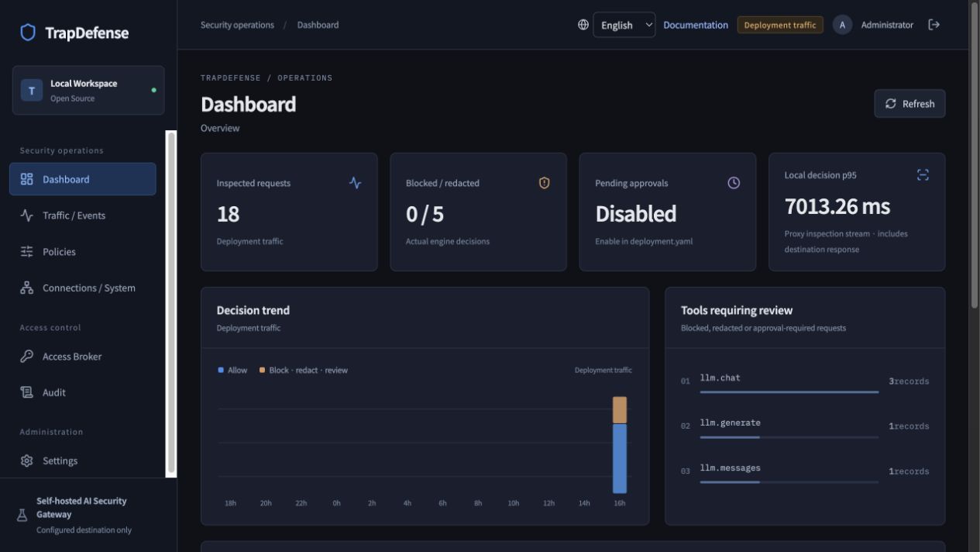The image size is (980, 552).
Task: Click the Administrator user label
Action: click(887, 25)
